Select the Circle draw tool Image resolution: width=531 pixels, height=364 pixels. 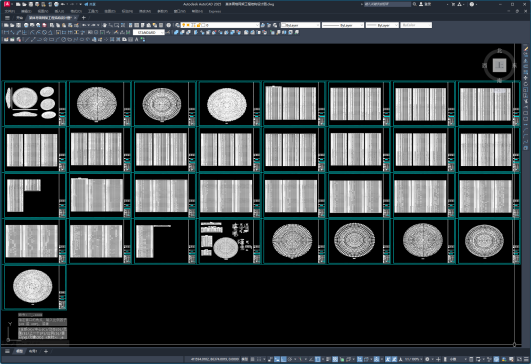pyautogui.click(x=63, y=40)
